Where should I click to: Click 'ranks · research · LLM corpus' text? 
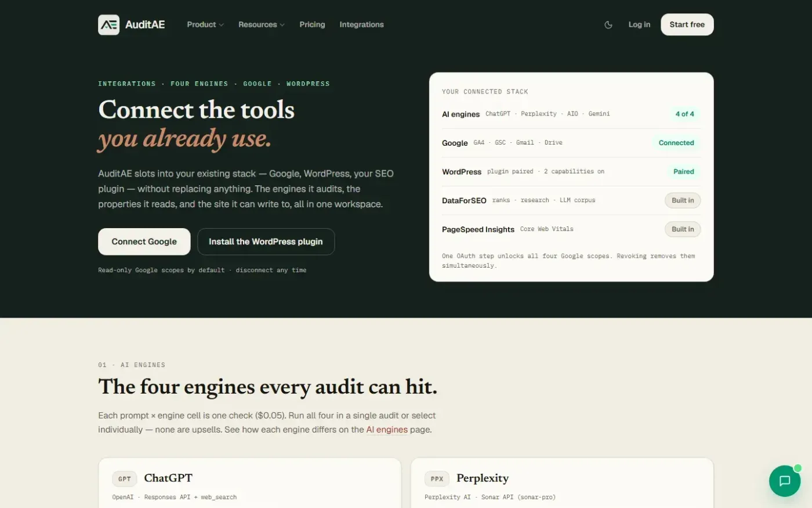[544, 200]
